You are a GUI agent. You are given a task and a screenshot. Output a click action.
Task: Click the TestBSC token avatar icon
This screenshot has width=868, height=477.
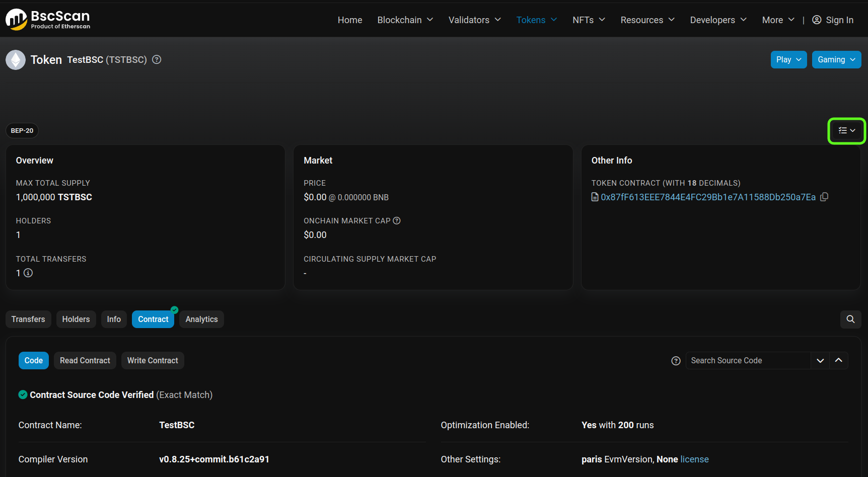click(x=16, y=60)
